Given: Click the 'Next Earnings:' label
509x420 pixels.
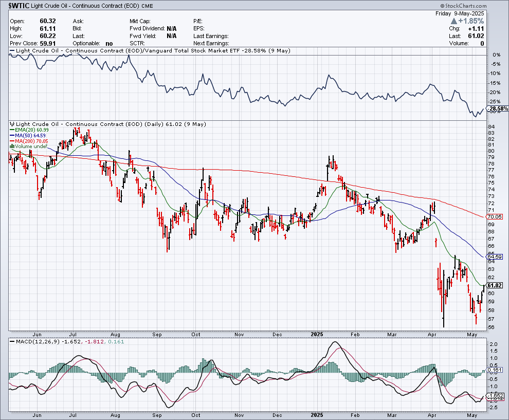Looking at the screenshot, I should coord(211,44).
